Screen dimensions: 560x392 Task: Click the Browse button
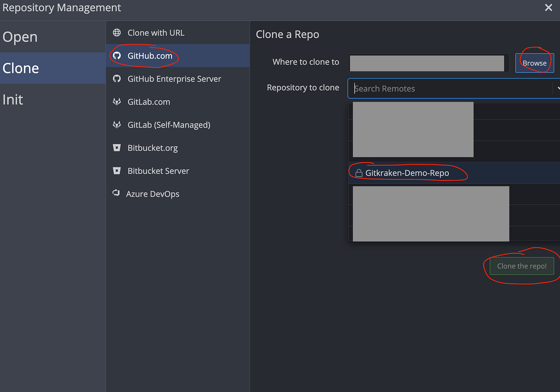pos(534,63)
